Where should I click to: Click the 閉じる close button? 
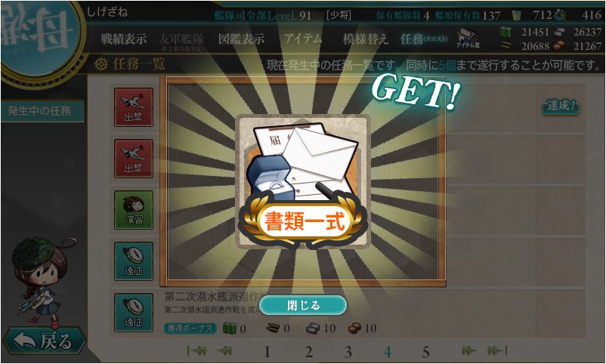(302, 305)
